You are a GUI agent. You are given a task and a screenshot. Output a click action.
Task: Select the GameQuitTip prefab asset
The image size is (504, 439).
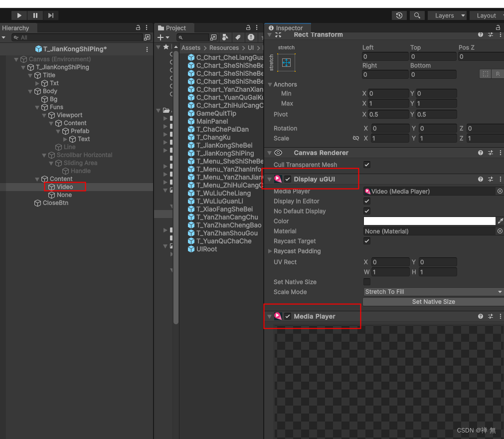point(216,114)
